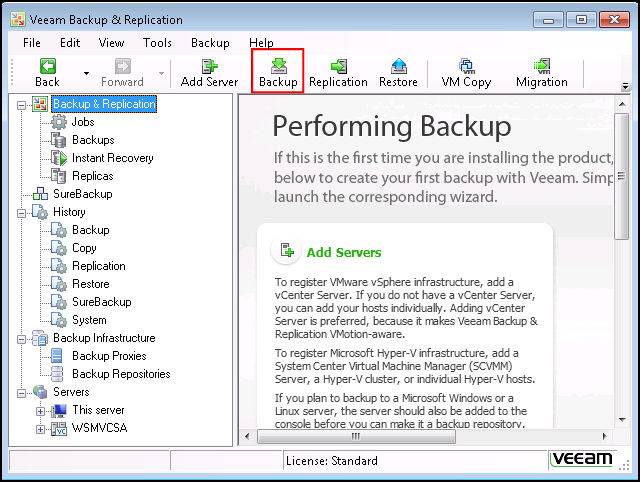Viewport: 640px width, 482px height.
Task: Select Instant Recovery tree item
Action: click(113, 158)
